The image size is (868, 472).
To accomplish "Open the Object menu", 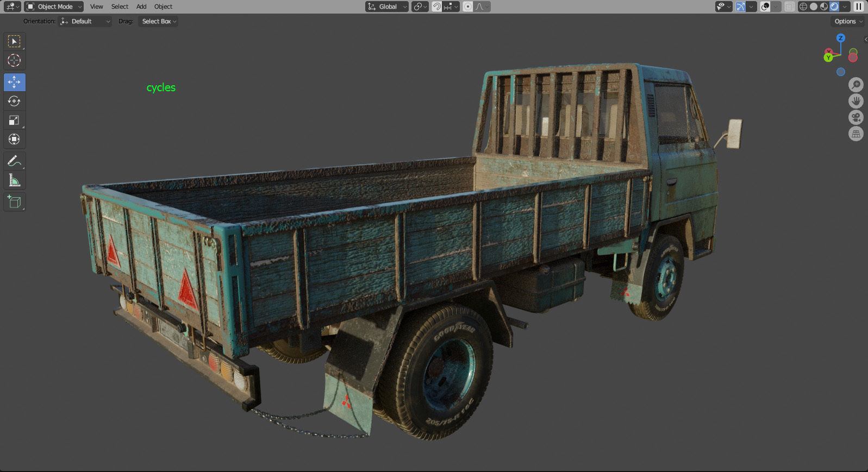I will coord(163,7).
